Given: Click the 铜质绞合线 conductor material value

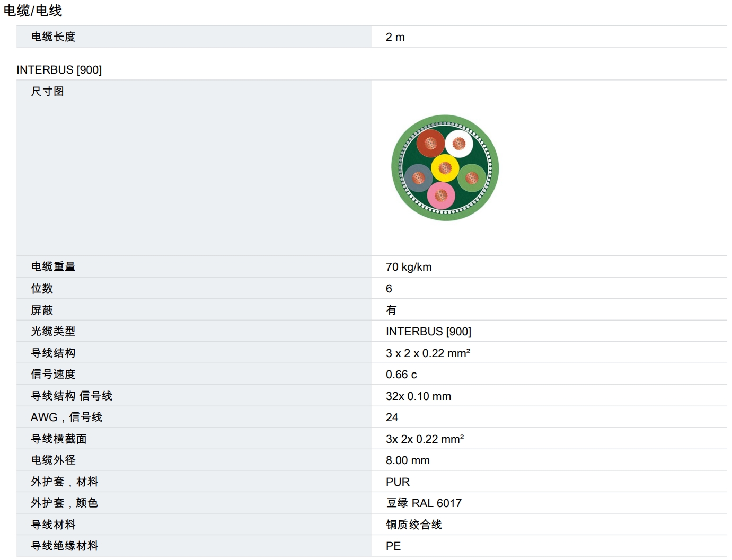Looking at the screenshot, I should tap(413, 525).
